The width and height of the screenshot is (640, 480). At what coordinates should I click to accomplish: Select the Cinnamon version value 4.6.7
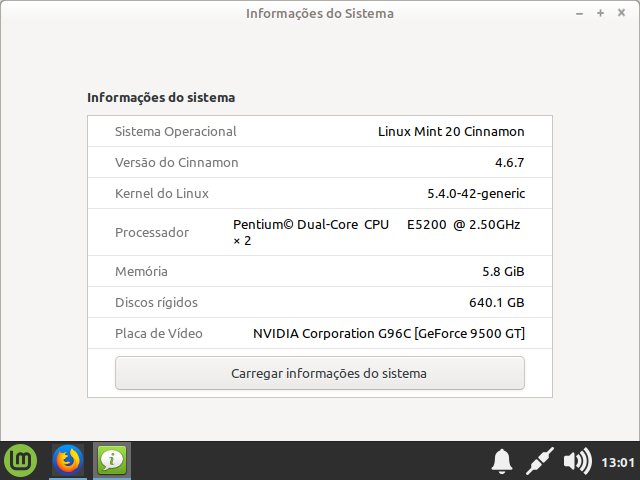click(509, 162)
